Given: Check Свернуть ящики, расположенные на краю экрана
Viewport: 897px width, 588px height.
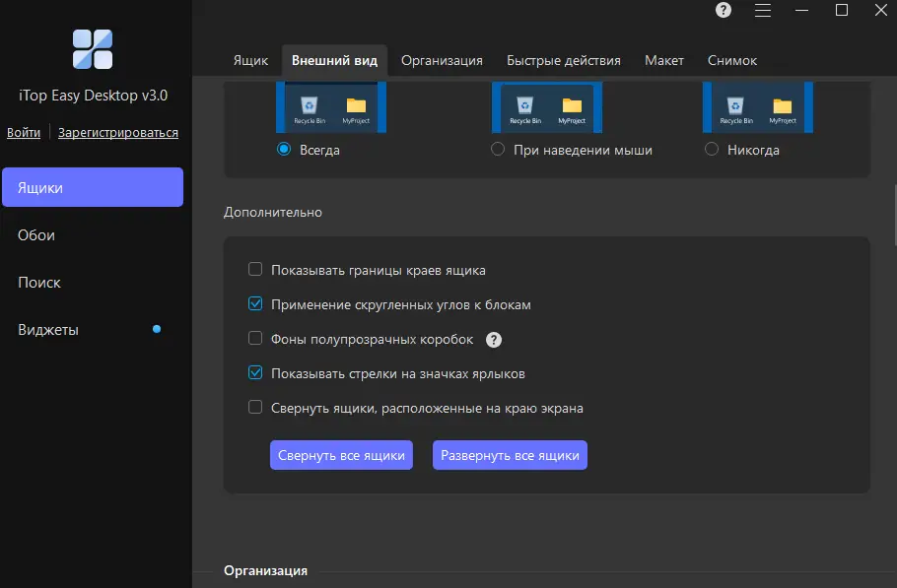Looking at the screenshot, I should [x=255, y=407].
